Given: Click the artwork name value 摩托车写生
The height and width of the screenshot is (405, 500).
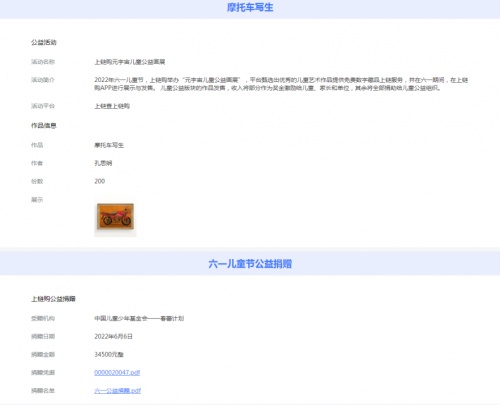Looking at the screenshot, I should [x=109, y=145].
